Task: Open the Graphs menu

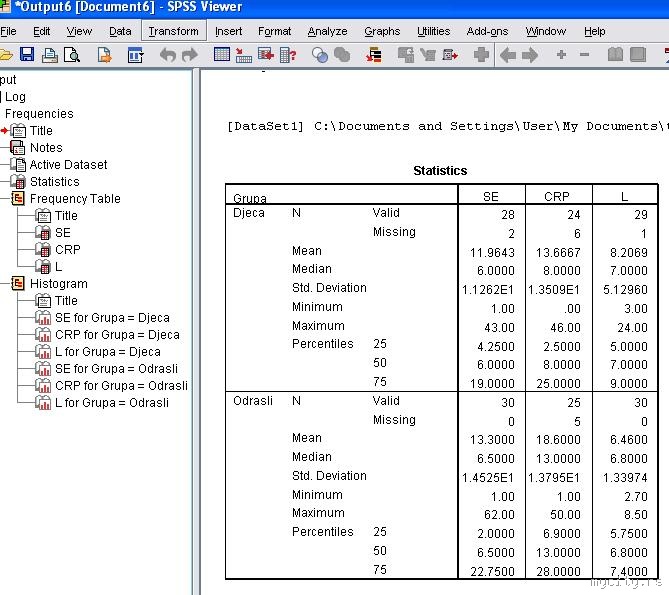Action: coord(382,31)
